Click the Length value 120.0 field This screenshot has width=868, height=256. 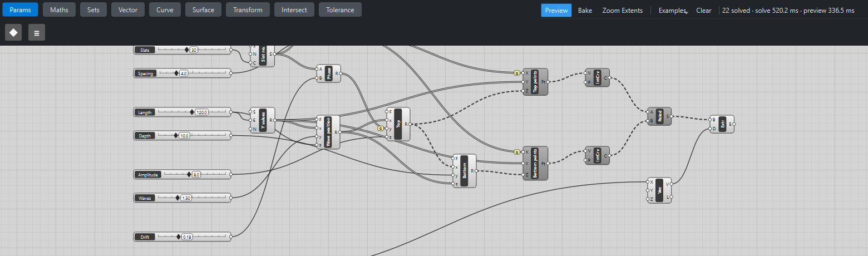click(x=201, y=112)
